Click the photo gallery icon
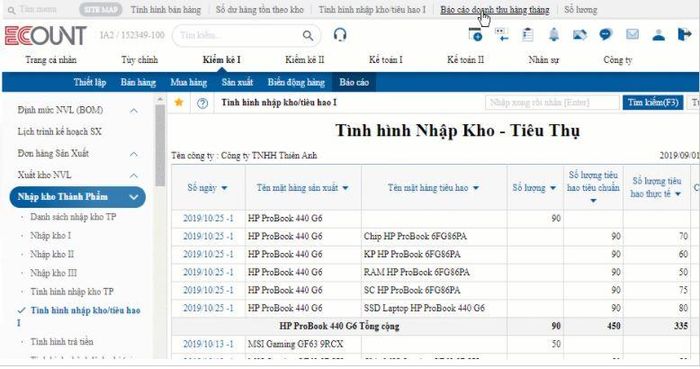700x369 pixels. tap(579, 34)
